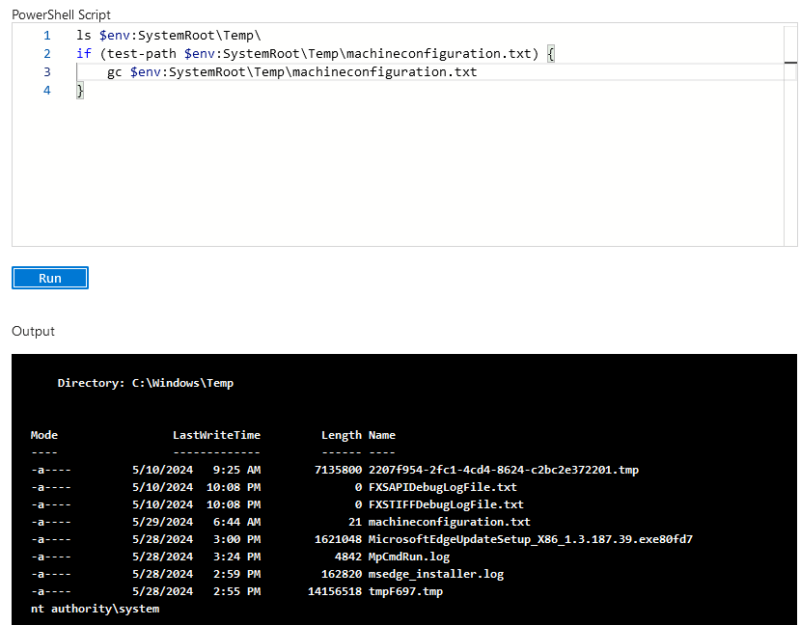800x625 pixels.
Task: Click machineconfiguration.txt in the output listing
Action: [x=449, y=522]
